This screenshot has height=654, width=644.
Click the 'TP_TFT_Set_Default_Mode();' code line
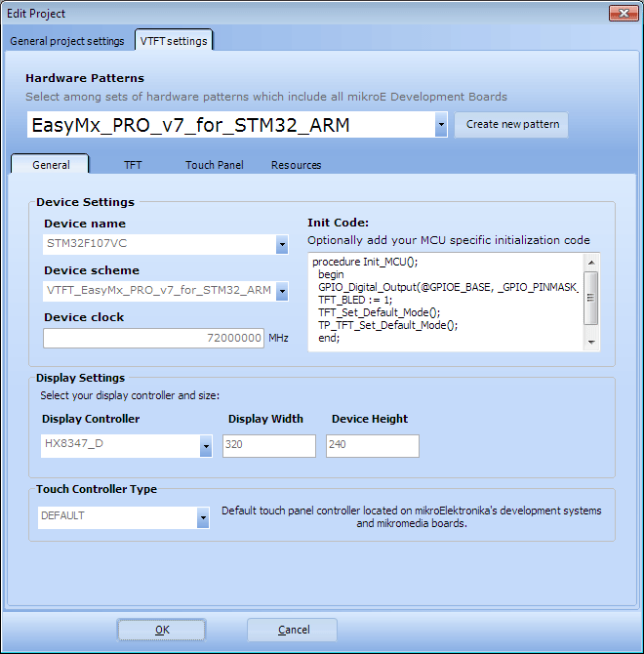[x=387, y=325]
